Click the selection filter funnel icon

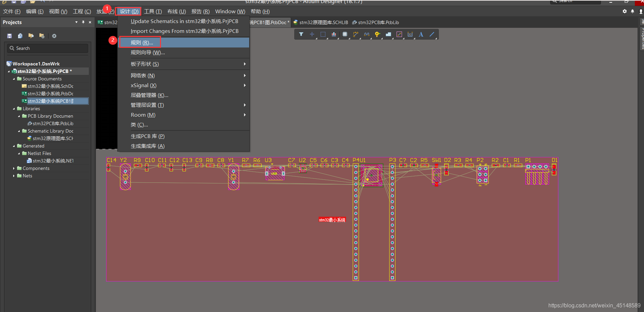[x=301, y=34]
